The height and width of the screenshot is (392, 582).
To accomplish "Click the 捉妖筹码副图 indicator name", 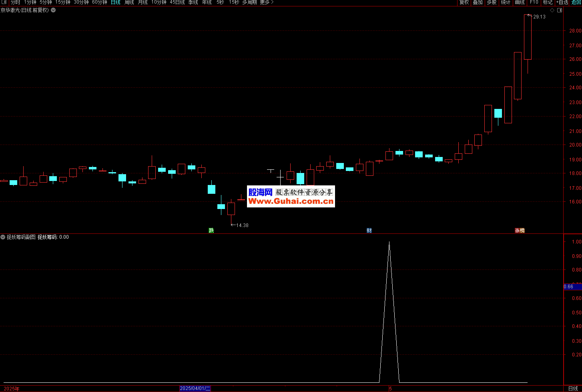I will coord(21,237).
